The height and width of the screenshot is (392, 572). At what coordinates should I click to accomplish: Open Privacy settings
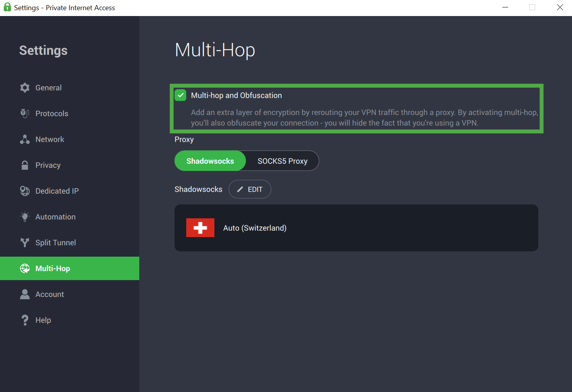[70, 165]
